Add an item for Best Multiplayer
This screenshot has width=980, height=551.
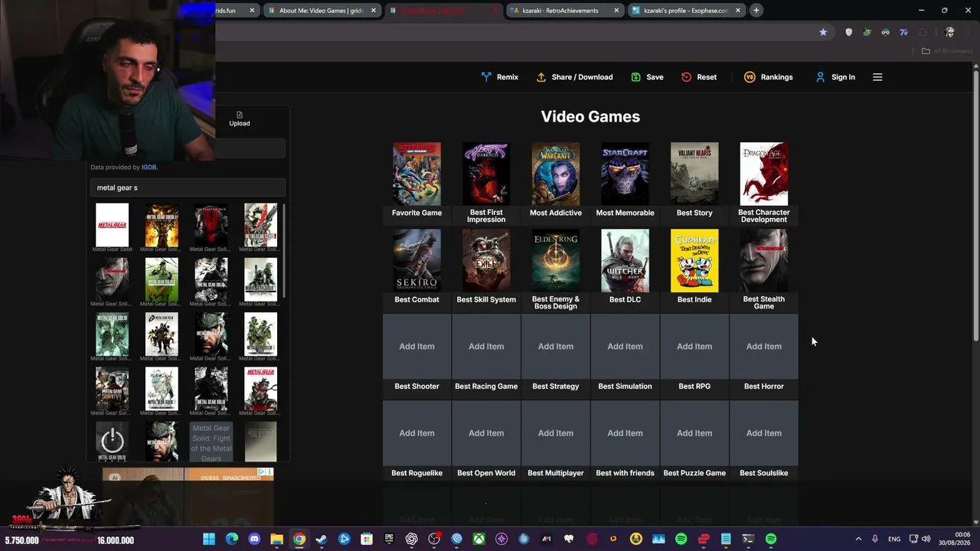(x=556, y=433)
